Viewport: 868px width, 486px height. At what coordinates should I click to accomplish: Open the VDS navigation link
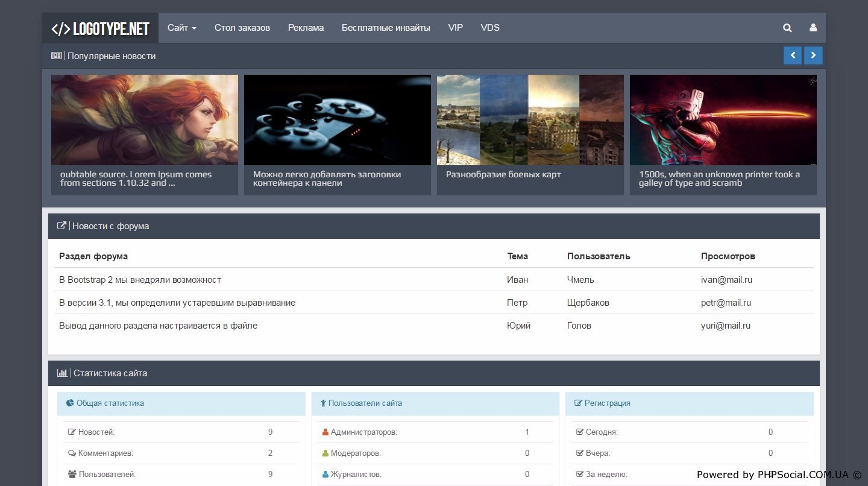click(490, 28)
